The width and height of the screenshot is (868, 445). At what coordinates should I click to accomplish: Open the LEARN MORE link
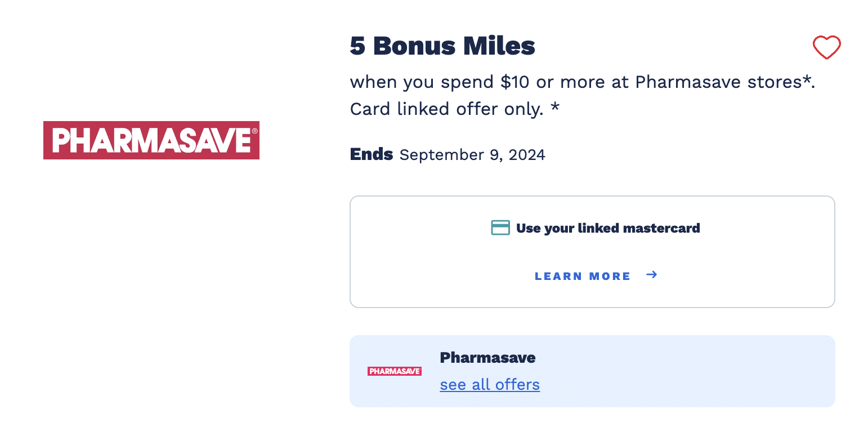point(582,276)
